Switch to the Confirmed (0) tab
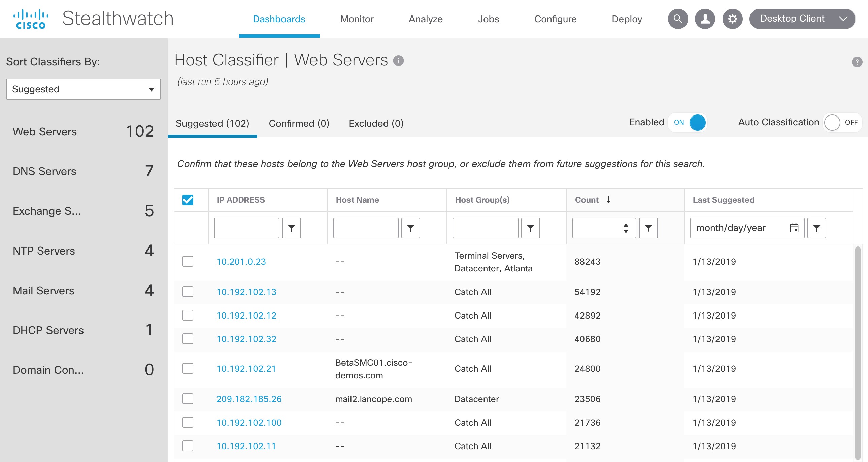 tap(299, 123)
